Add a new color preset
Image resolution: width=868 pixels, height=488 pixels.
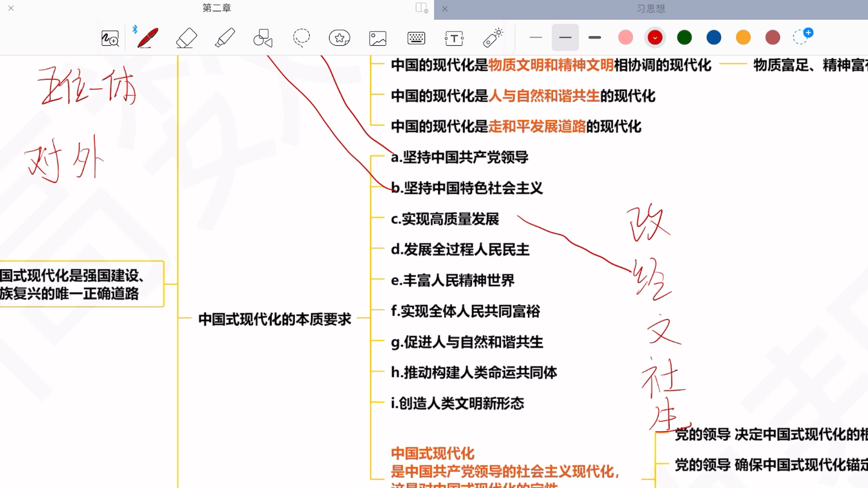tap(802, 36)
